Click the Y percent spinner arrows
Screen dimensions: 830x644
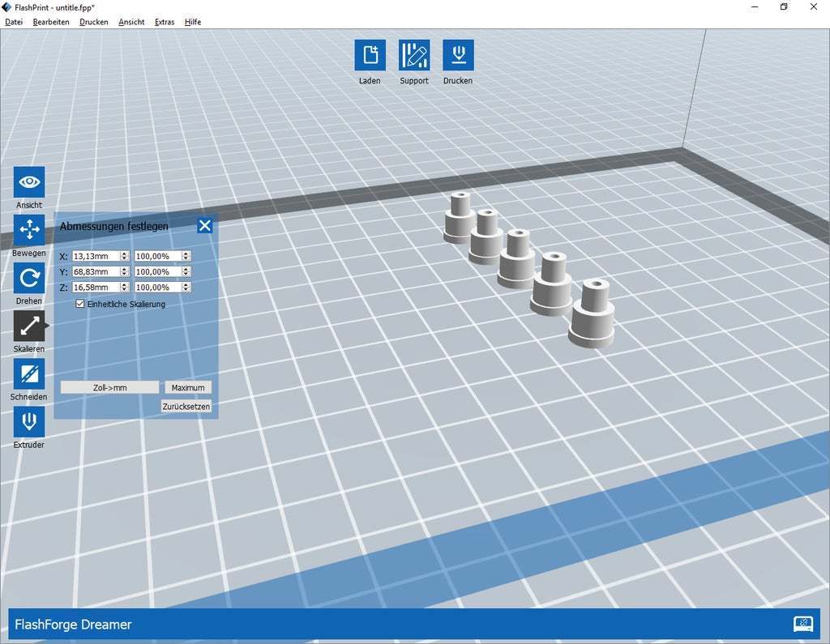(186, 271)
